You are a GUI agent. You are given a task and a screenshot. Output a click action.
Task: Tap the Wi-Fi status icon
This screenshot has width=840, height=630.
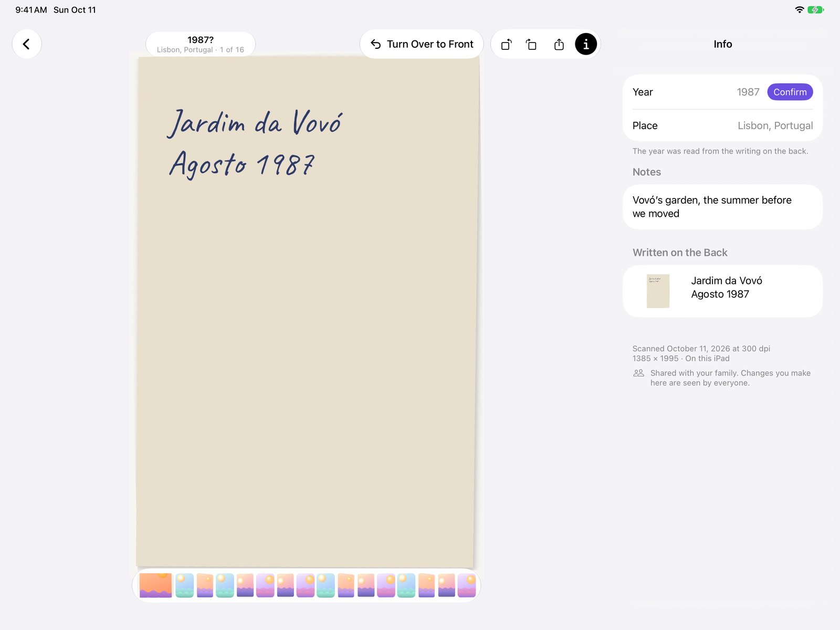coord(799,9)
